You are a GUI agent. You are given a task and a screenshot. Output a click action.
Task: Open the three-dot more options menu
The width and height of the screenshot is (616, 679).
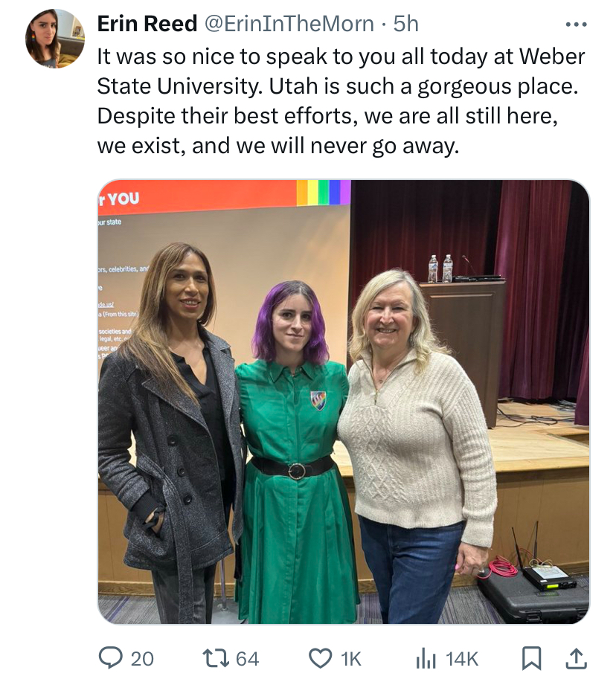click(x=577, y=25)
